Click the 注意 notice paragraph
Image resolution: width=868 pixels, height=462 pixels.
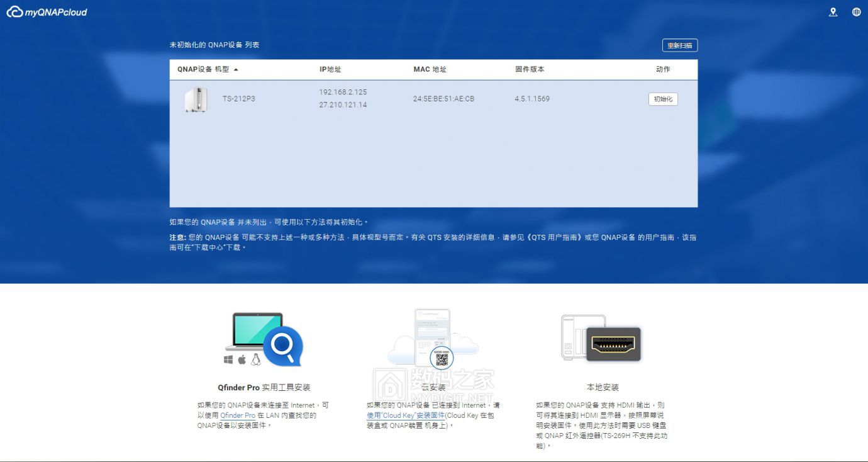click(433, 242)
